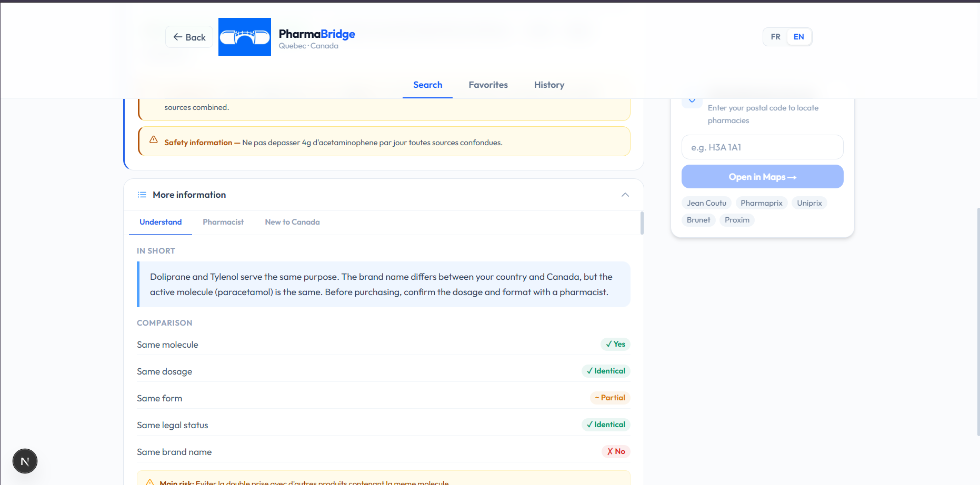Click the "Same form" row label
This screenshot has height=485, width=980.
click(159, 398)
